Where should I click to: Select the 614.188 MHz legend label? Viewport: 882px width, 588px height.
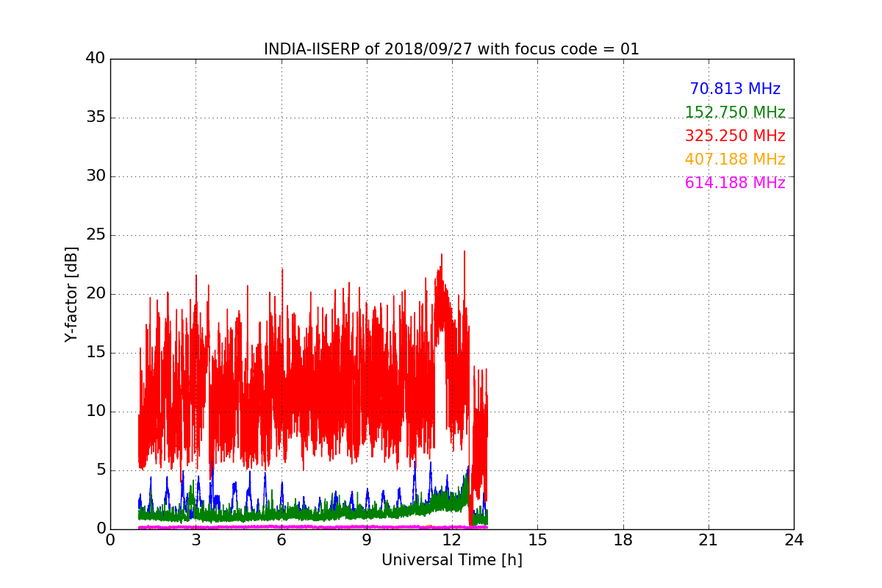coord(735,183)
